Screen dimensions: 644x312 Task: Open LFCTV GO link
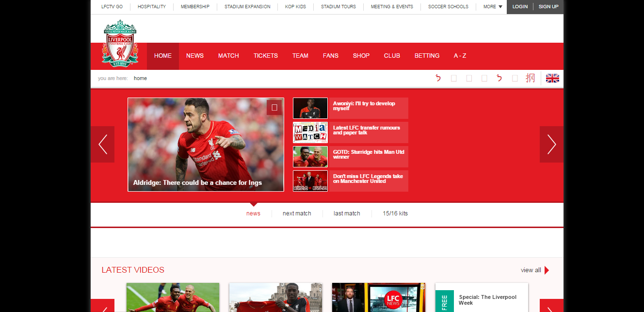tap(112, 7)
